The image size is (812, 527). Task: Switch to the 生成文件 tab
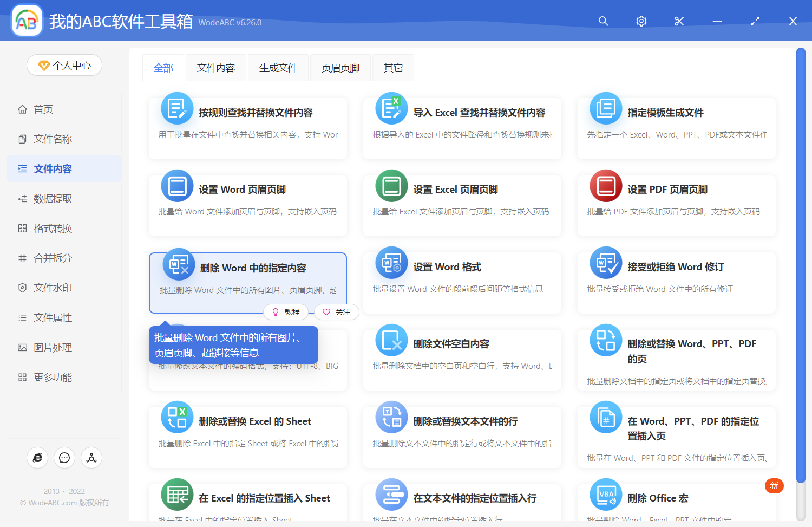point(278,67)
